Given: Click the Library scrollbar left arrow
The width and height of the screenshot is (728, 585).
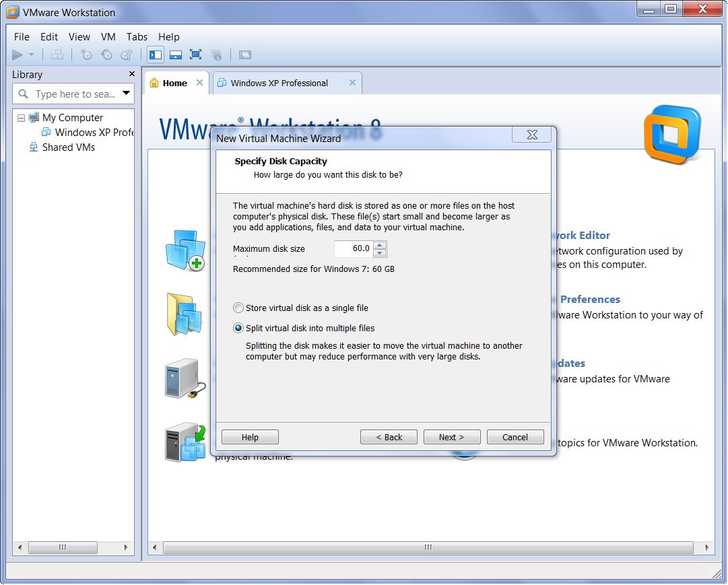Looking at the screenshot, I should coord(20,547).
